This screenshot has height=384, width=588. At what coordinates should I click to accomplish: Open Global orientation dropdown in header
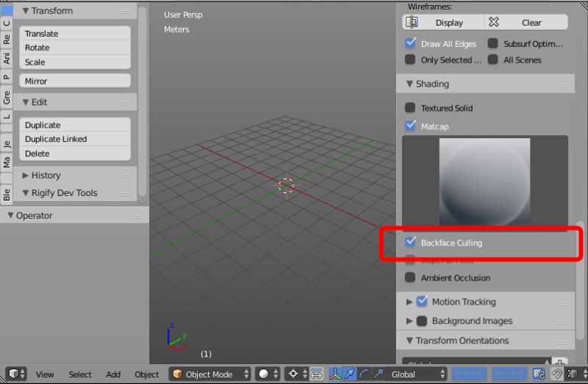click(x=417, y=374)
